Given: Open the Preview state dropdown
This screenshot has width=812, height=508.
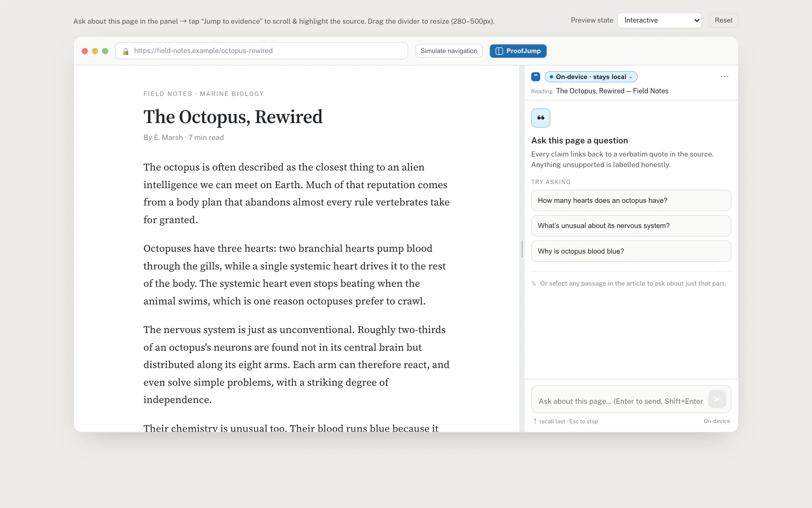Looking at the screenshot, I should click(x=660, y=20).
